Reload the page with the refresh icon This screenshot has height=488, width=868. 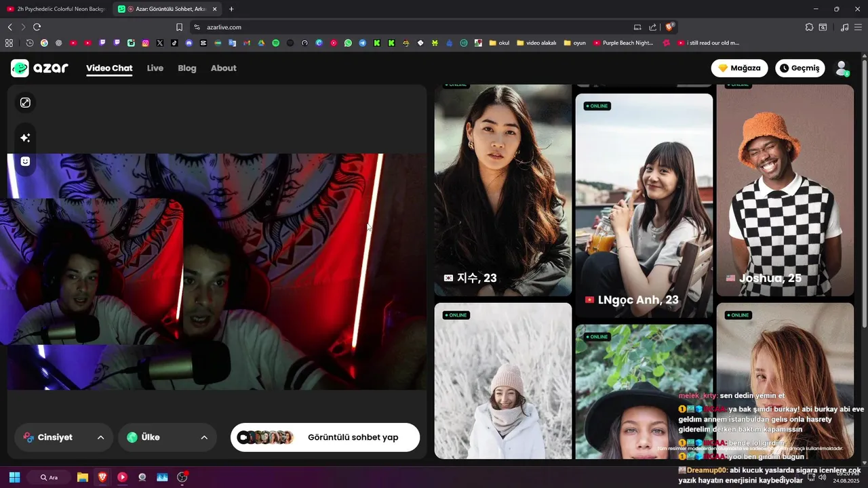click(x=37, y=27)
